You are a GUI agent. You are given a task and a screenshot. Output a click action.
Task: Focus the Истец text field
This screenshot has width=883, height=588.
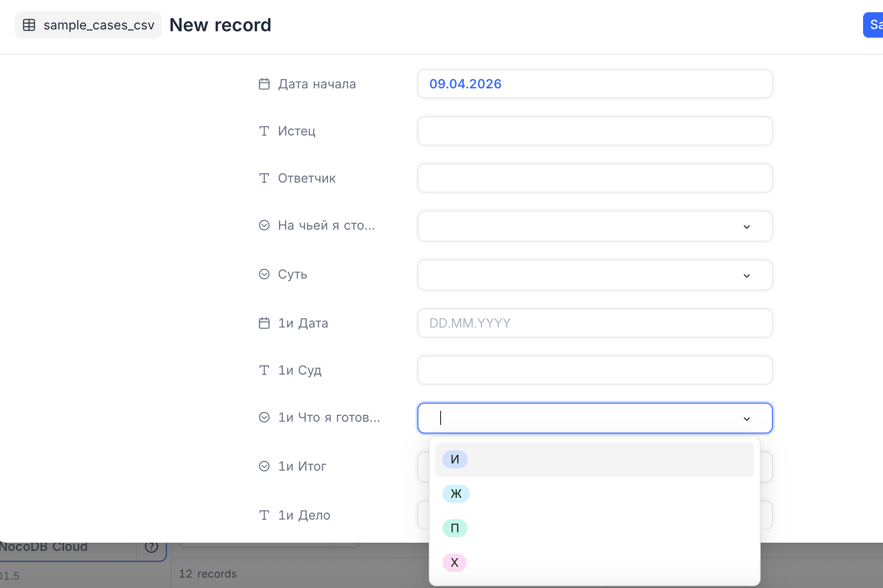(x=595, y=131)
